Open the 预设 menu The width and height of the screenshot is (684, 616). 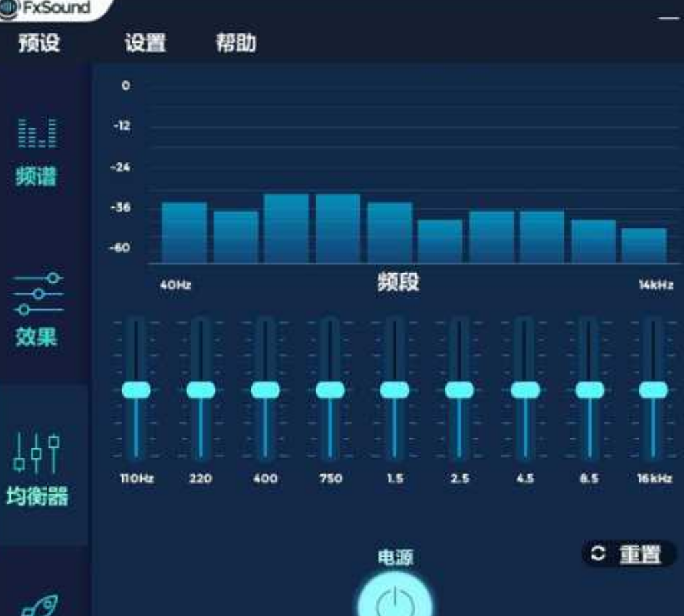pos(39,43)
